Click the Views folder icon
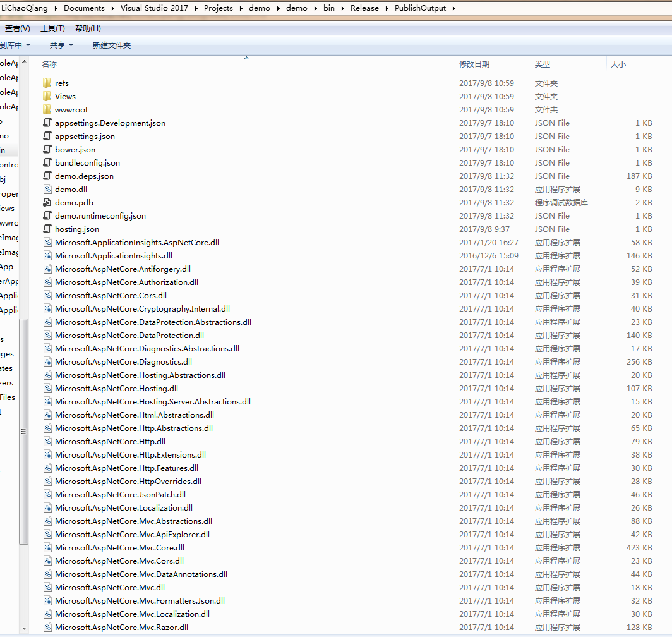The image size is (672, 637). point(47,96)
